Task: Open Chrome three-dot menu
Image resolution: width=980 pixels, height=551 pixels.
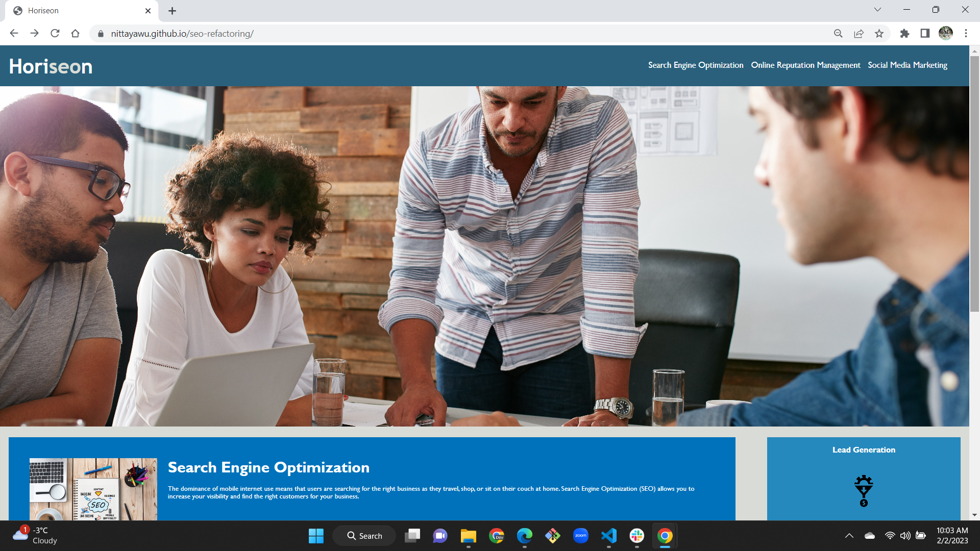Action: (966, 34)
